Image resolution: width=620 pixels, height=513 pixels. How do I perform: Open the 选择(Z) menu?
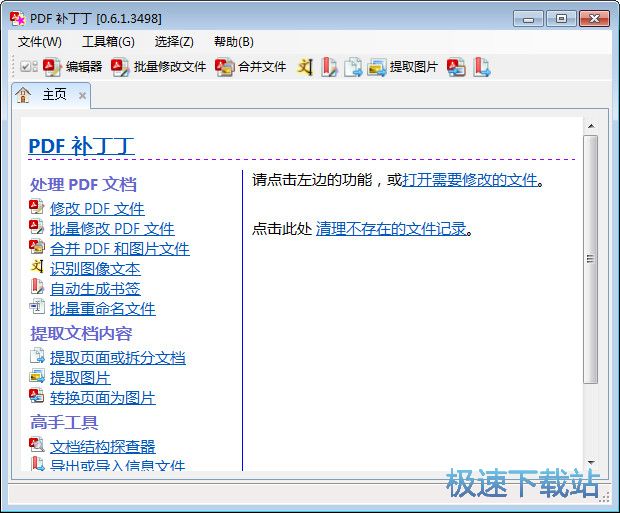point(174,42)
